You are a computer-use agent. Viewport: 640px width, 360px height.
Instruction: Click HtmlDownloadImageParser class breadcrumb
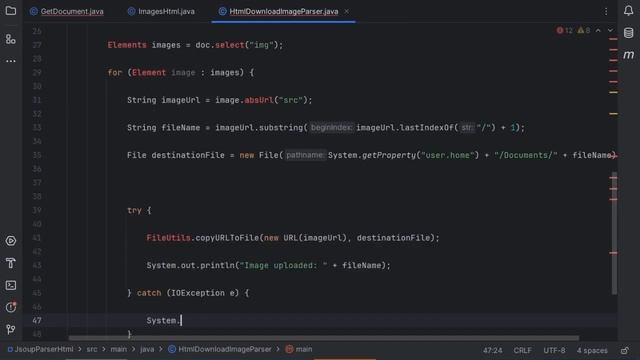(220, 349)
